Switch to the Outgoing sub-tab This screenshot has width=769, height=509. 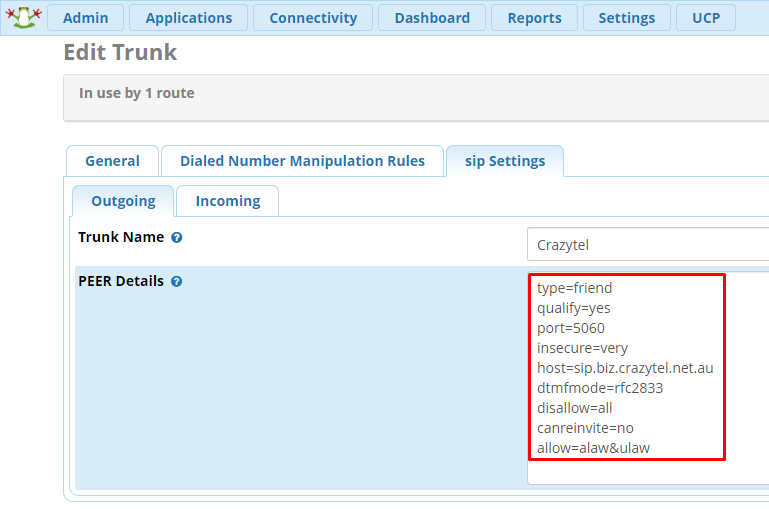[x=123, y=201]
